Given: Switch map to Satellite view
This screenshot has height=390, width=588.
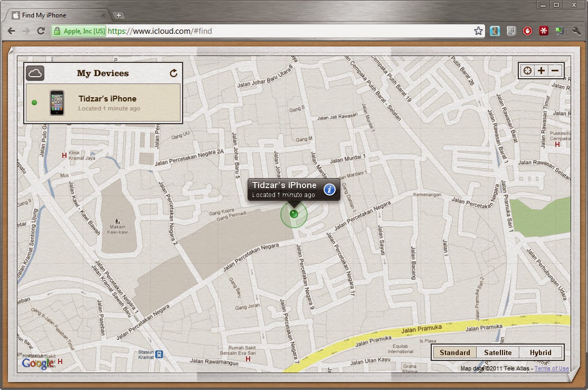Looking at the screenshot, I should click(x=498, y=352).
